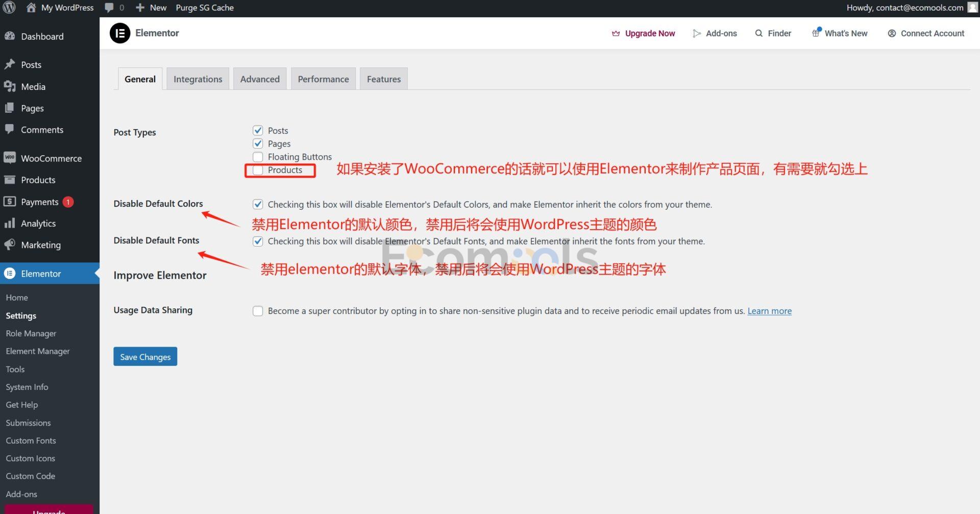Screen dimensions: 980x514
Task: Click the WooCommerce logo icon in sidebar
Action: click(10, 158)
